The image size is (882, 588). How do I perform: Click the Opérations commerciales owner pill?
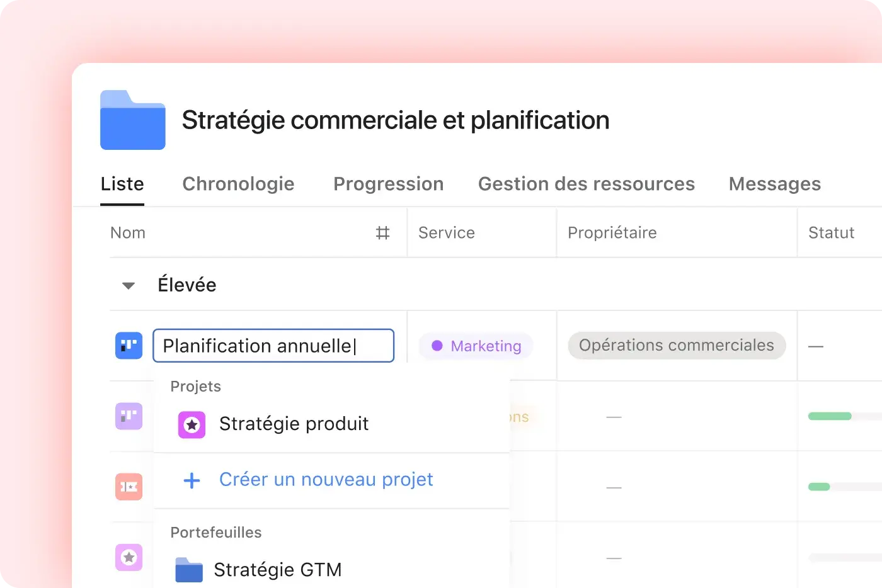[x=677, y=346]
